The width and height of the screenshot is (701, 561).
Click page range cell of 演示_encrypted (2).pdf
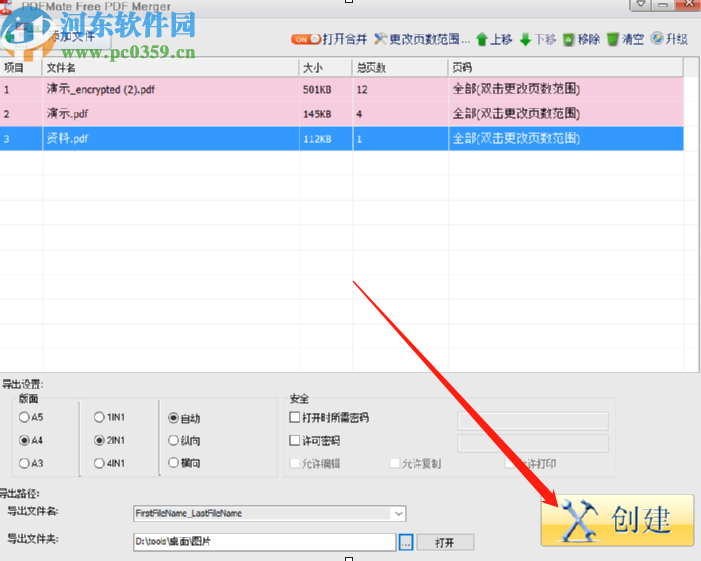pyautogui.click(x=566, y=89)
